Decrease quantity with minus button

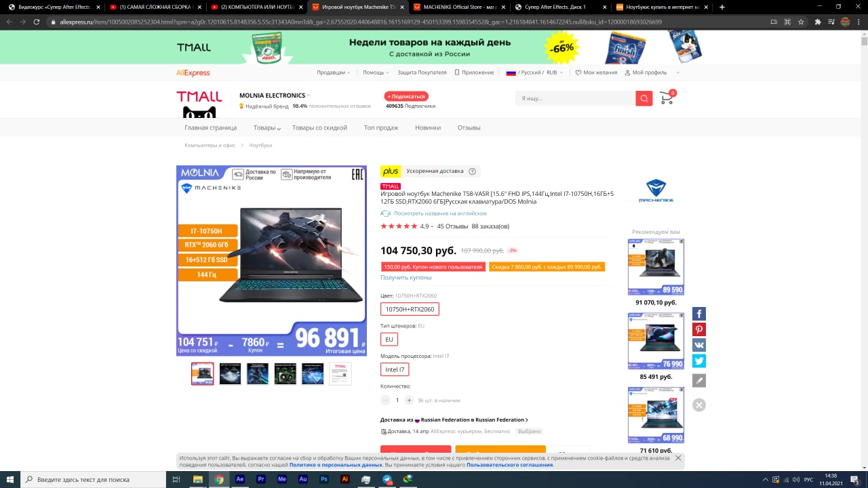point(385,401)
